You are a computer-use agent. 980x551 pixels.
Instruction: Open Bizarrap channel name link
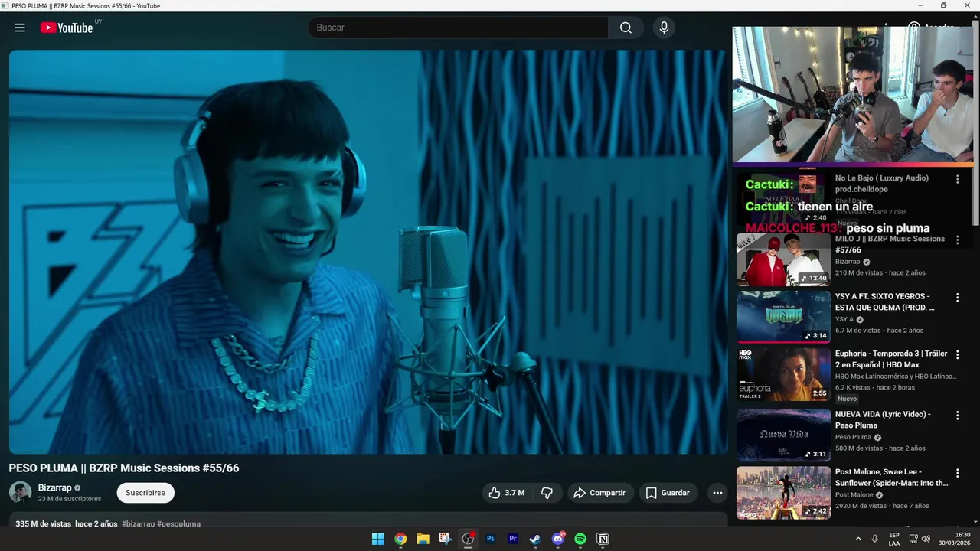[x=54, y=487]
